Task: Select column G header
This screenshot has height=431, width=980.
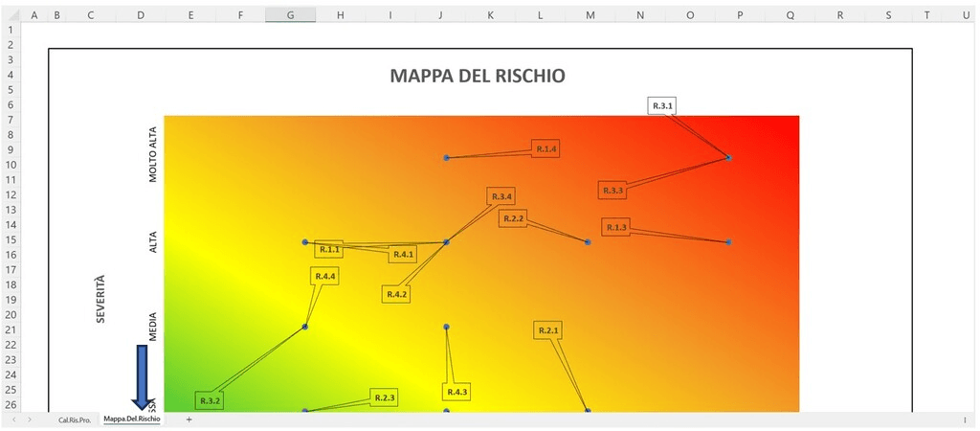Action: coord(289,14)
